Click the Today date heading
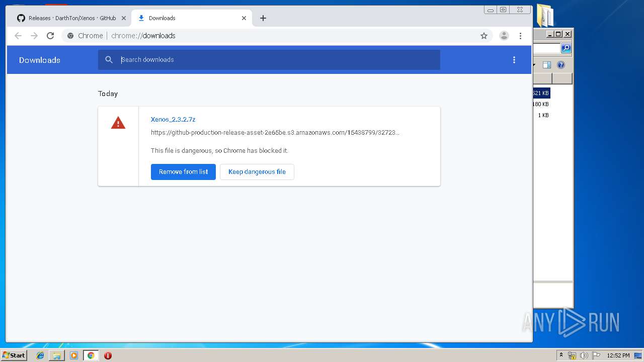 108,94
